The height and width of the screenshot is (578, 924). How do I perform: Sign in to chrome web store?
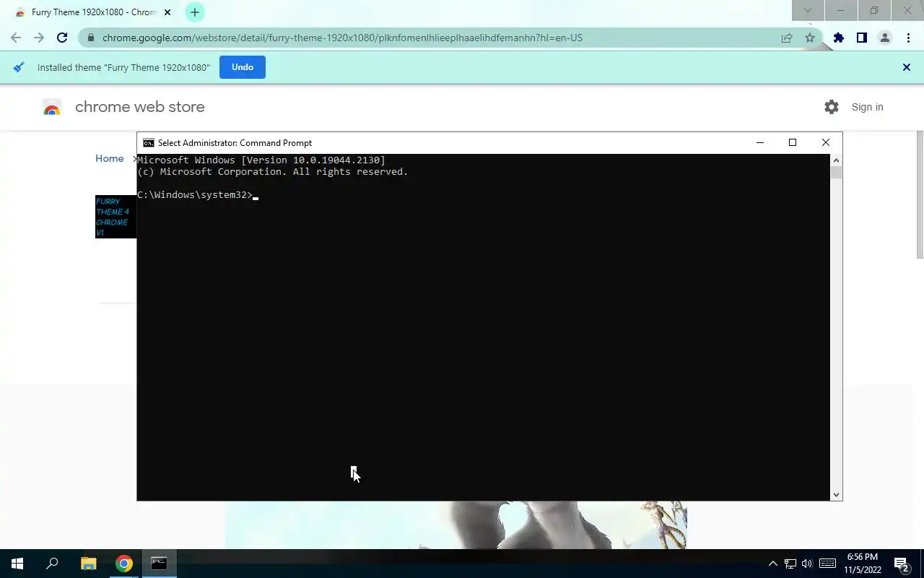point(867,107)
